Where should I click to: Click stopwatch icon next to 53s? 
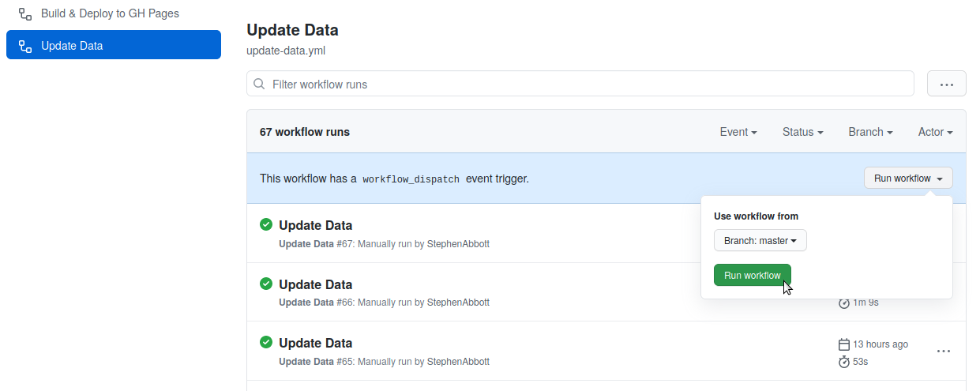point(843,362)
